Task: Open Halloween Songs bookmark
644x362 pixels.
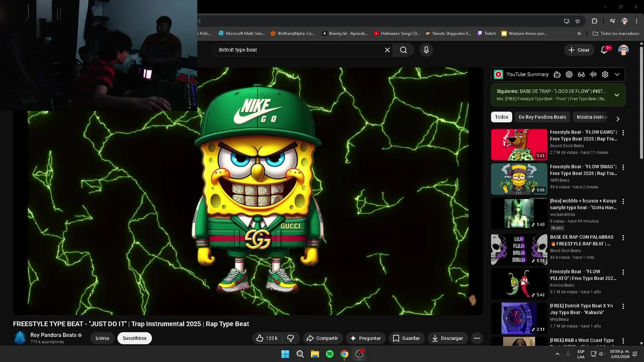Action: [x=397, y=34]
